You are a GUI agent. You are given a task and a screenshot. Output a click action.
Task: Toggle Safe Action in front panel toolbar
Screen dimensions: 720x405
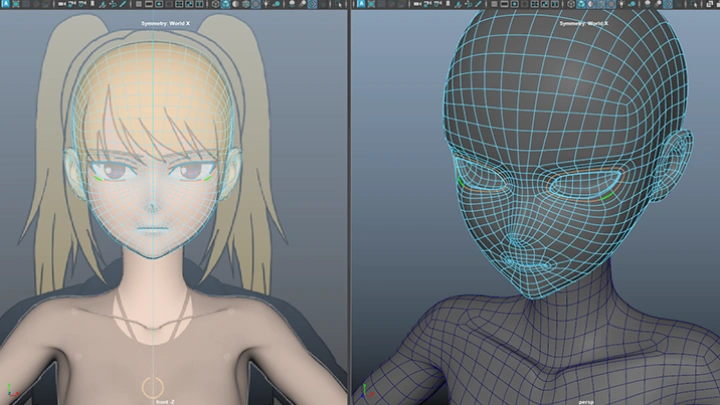(189, 4)
